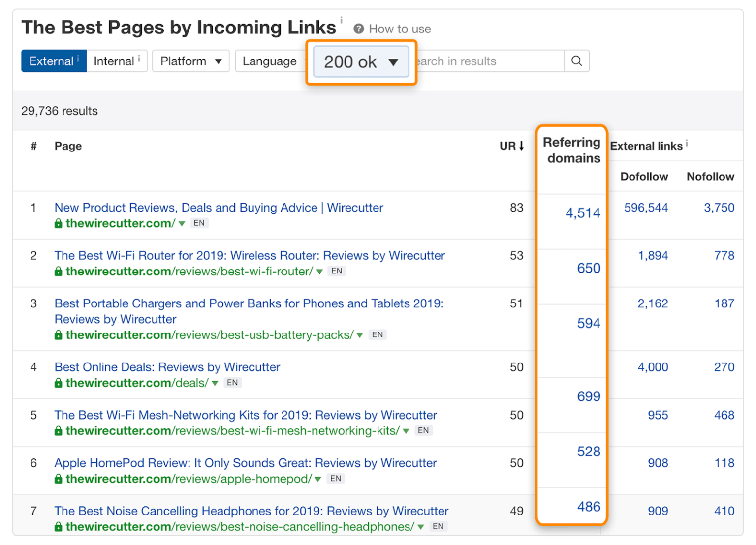The width and height of the screenshot is (756, 545).
Task: Select the External tab
Action: point(51,61)
